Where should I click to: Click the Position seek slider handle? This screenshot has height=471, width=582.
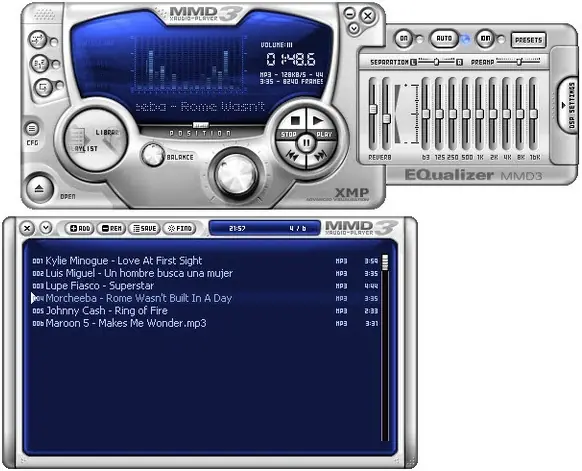pyautogui.click(x=201, y=125)
